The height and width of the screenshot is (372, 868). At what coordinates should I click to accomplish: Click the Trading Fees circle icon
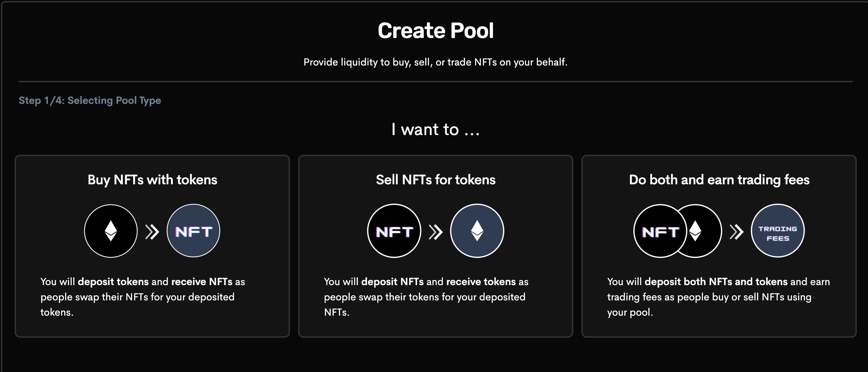point(778,231)
